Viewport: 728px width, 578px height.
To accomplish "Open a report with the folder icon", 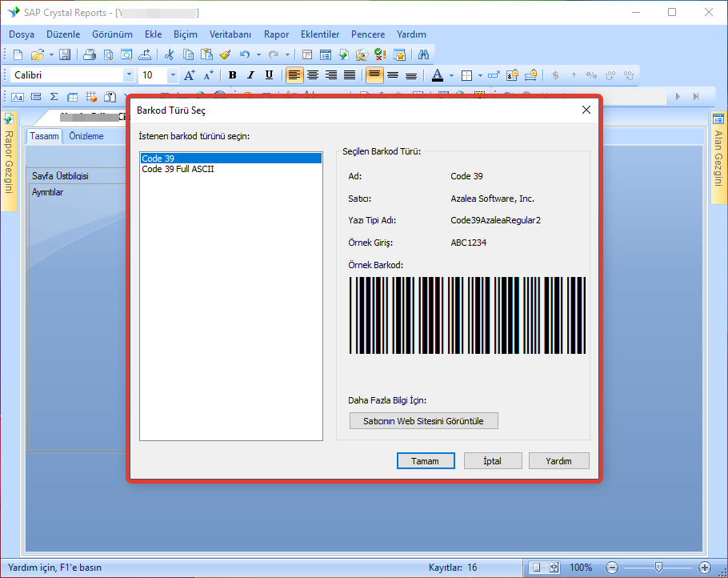I will (37, 54).
